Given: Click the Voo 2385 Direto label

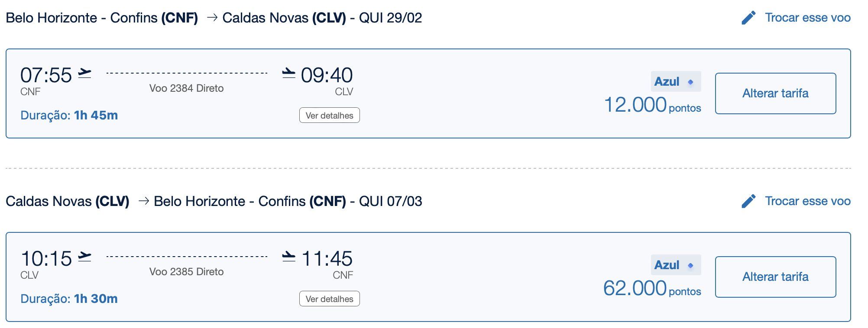Looking at the screenshot, I should [x=187, y=272].
